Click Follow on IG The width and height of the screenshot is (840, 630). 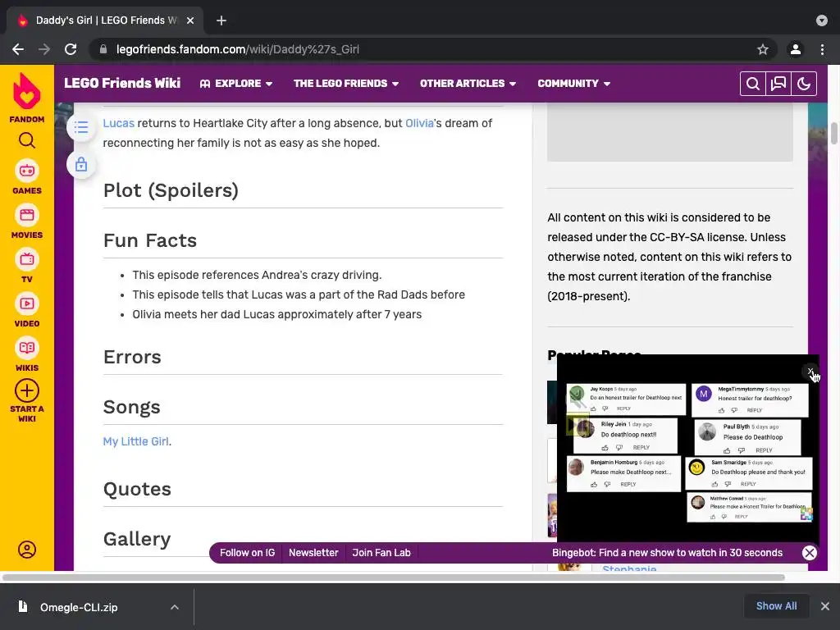tap(247, 553)
